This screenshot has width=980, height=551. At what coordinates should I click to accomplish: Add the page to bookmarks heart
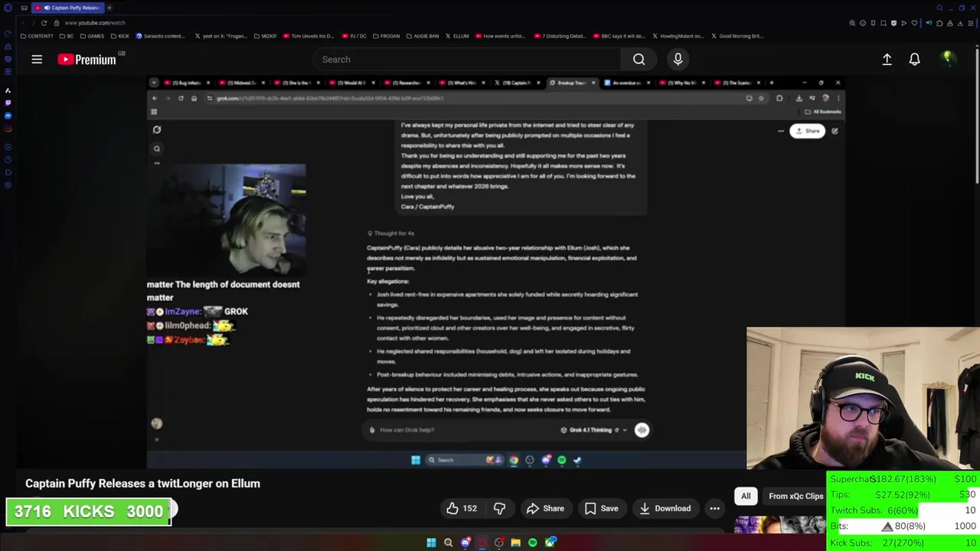point(914,23)
